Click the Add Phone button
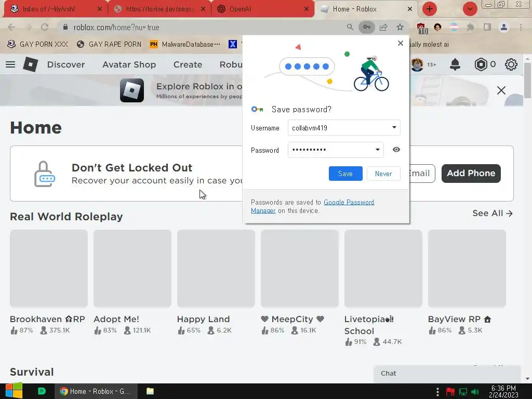This screenshot has height=399, width=532. 471,174
